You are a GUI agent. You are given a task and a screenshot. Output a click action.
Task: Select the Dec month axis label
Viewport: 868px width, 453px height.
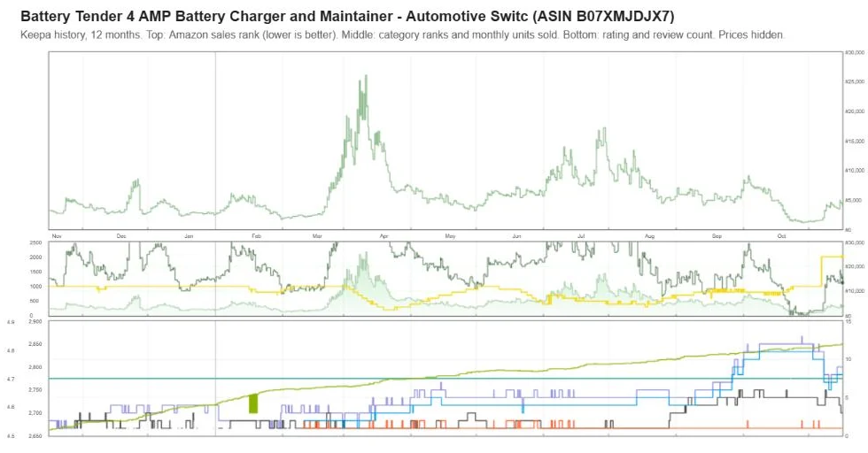point(121,236)
